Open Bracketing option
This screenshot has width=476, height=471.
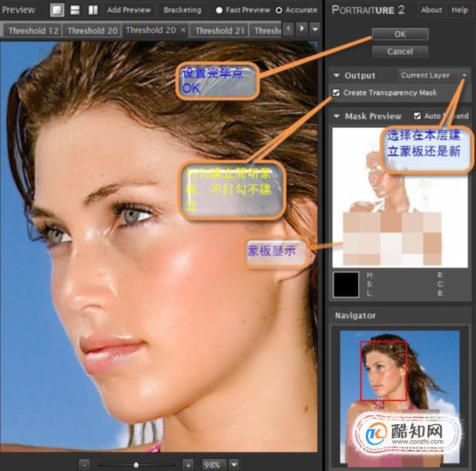[182, 10]
